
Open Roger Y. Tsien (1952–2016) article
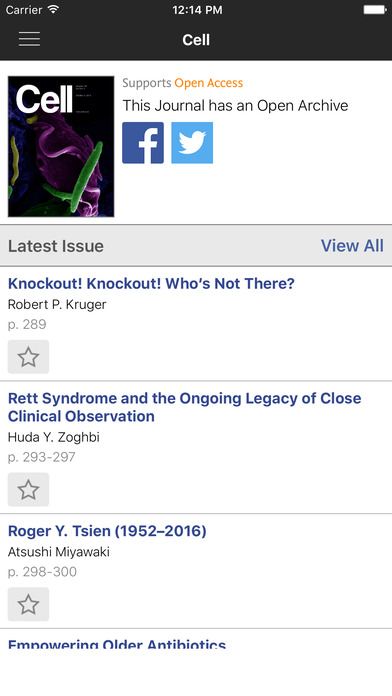[107, 531]
